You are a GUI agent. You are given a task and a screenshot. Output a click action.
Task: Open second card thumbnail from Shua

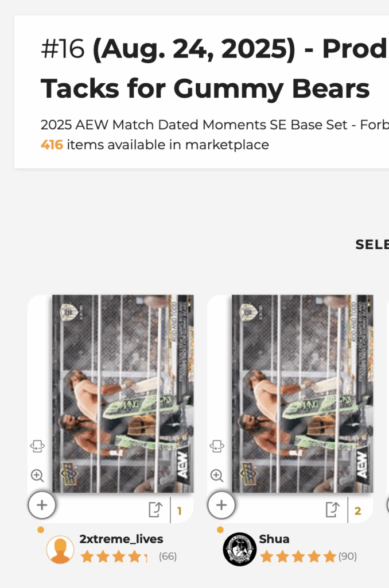pyautogui.click(x=302, y=393)
